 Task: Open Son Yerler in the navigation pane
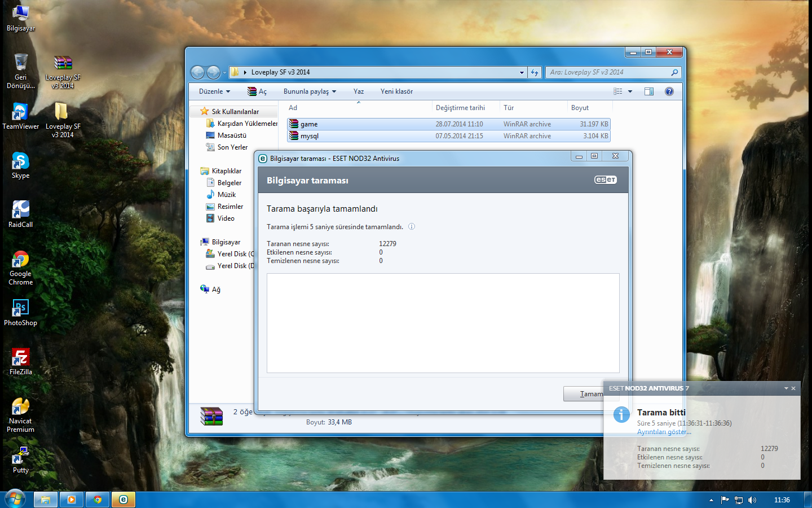pos(227,147)
